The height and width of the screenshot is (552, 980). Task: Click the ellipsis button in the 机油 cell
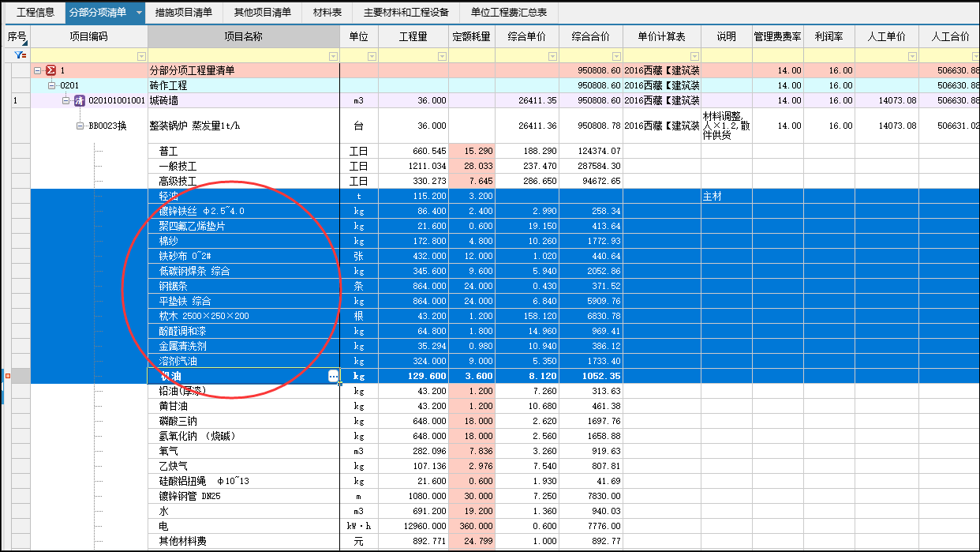click(333, 377)
